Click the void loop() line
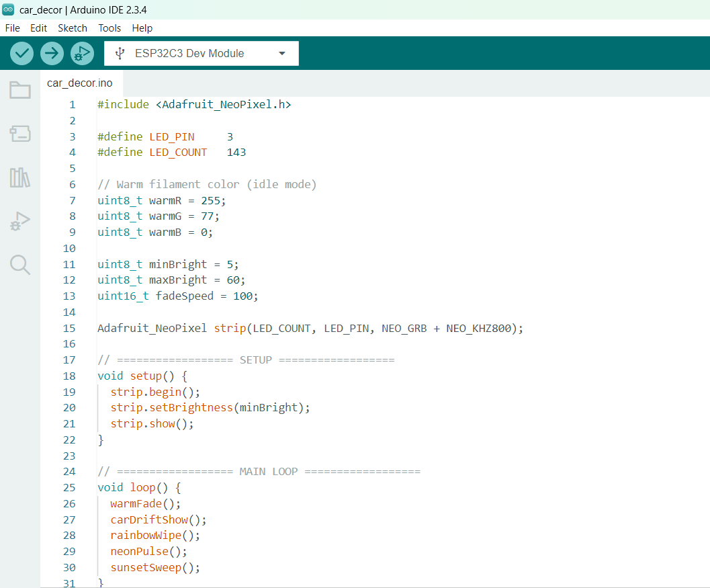 click(140, 488)
